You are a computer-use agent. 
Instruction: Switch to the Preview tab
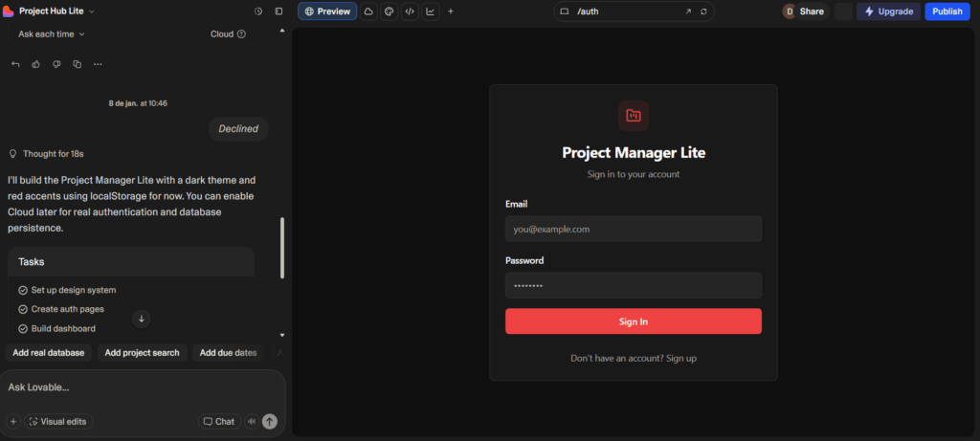pyautogui.click(x=327, y=11)
